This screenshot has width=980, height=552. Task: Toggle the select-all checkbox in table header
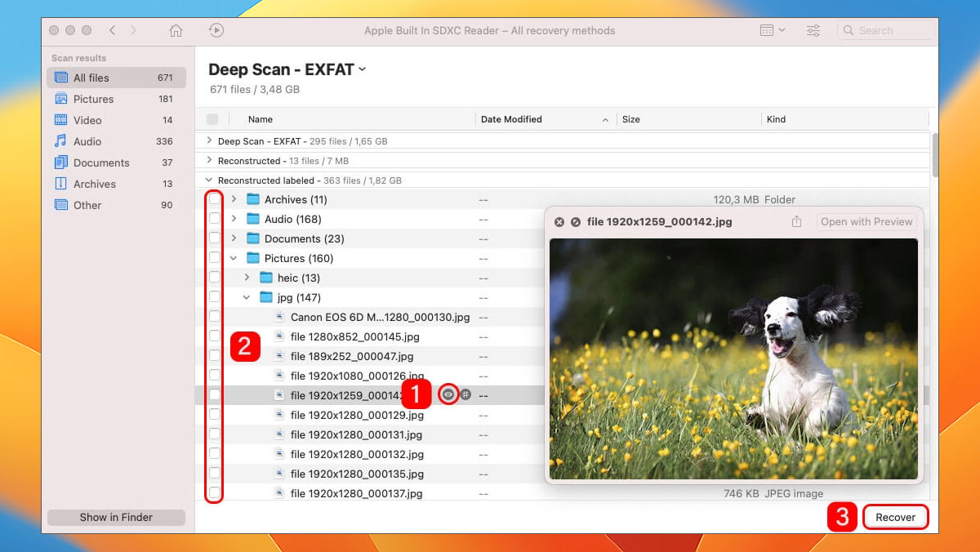[x=212, y=119]
